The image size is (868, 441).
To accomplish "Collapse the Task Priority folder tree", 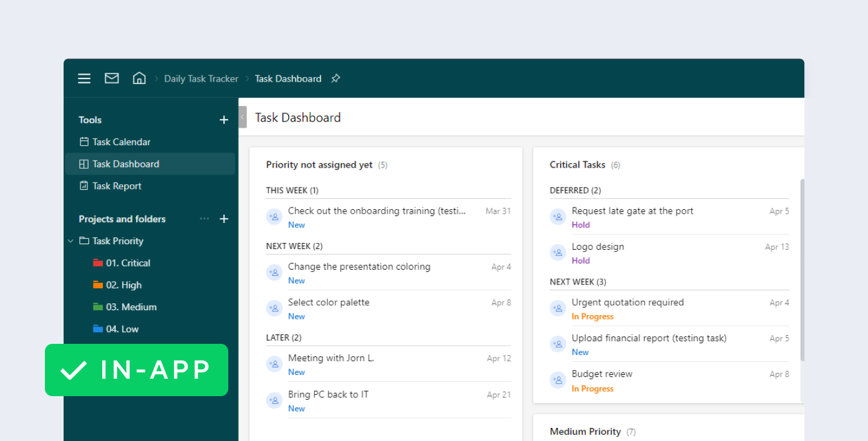I will click(71, 241).
